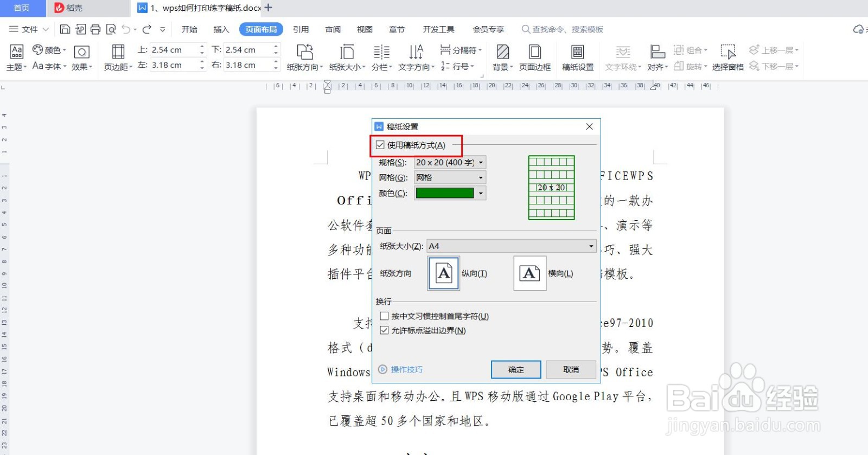Screen dimensions: 868x455
Task: Click the Undo arrow icon
Action: coord(126,29)
